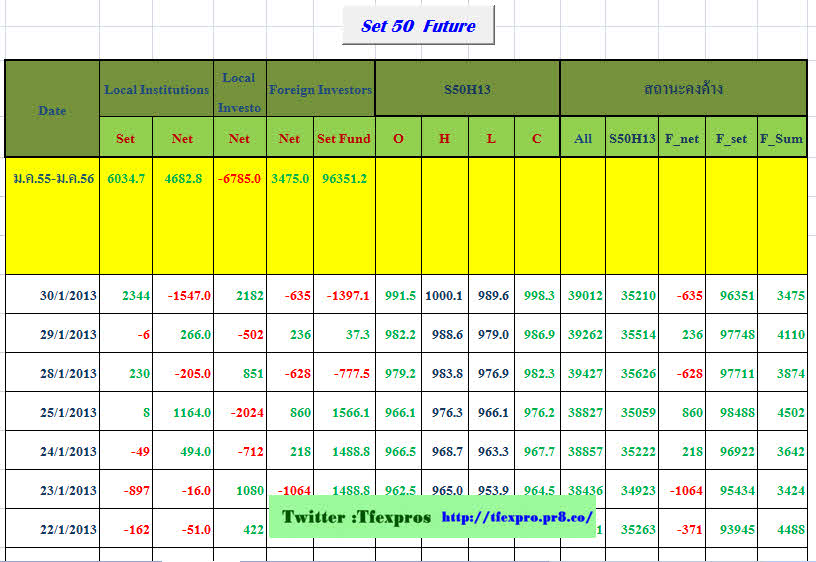The width and height of the screenshot is (816, 562).
Task: Select the -6785.0 summary value cell
Action: 239,178
